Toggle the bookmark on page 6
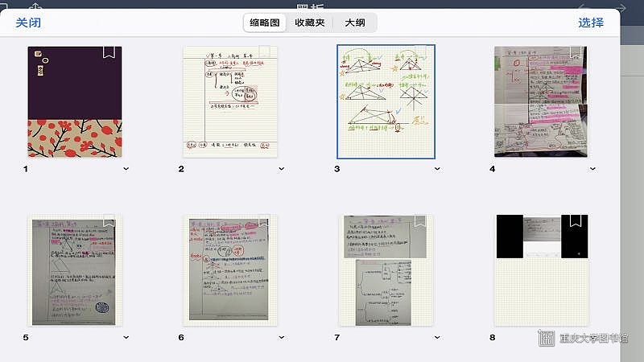 coord(263,222)
